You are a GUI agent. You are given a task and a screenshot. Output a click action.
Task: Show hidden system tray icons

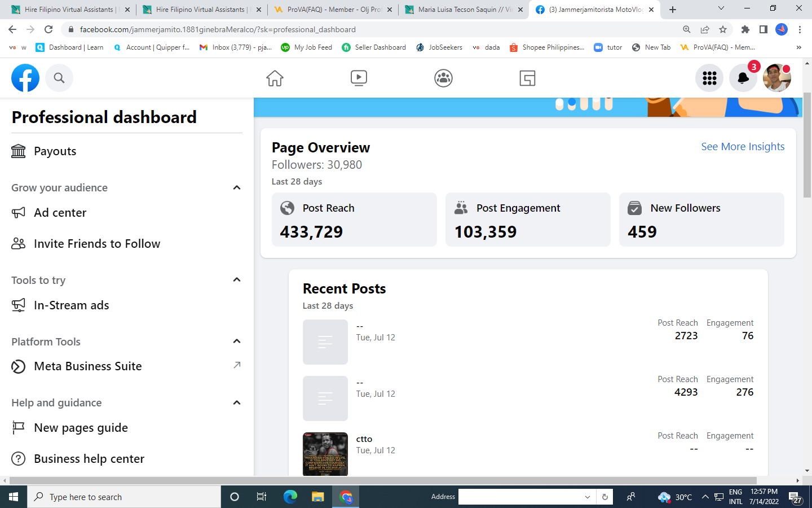[705, 497]
